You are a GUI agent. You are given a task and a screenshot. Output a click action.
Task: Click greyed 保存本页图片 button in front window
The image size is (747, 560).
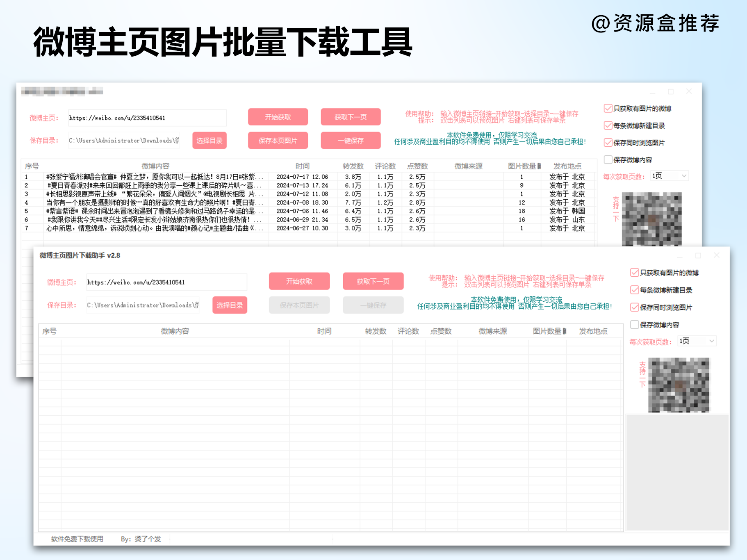tap(299, 305)
